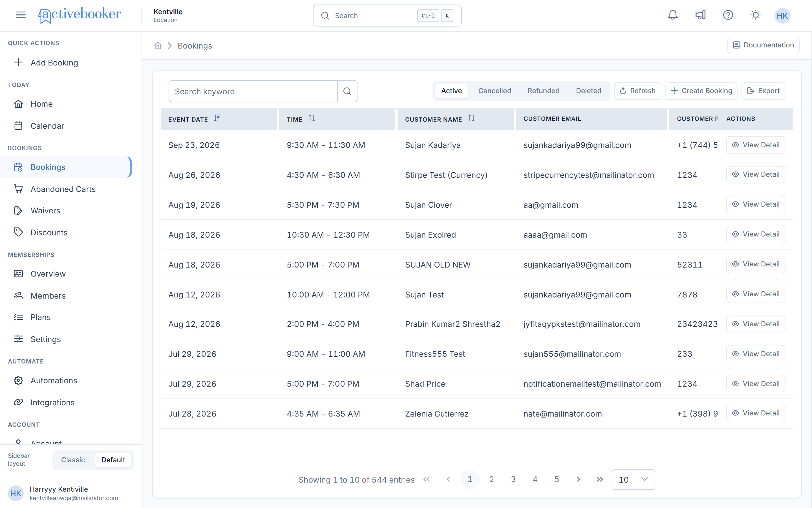Open the announcements megaphone icon
The image size is (812, 508).
tap(700, 15)
